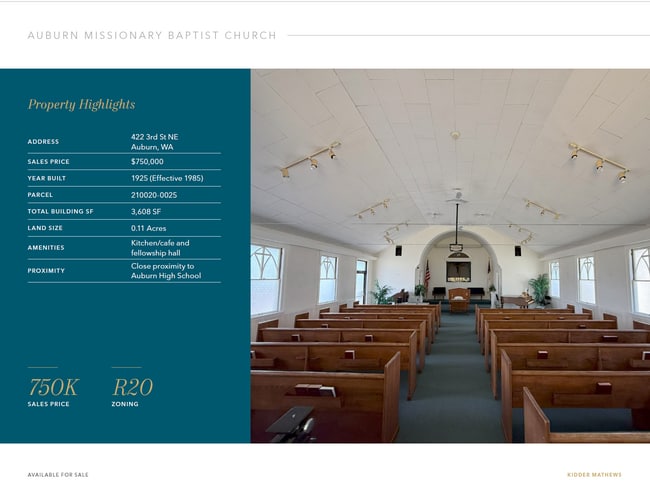This screenshot has height=504, width=650.
Task: Click the address 422 3rd St NE
Action: 155,136
